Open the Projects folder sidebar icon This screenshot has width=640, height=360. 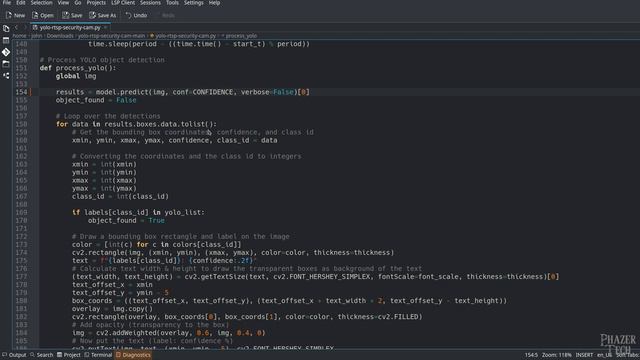6,64
